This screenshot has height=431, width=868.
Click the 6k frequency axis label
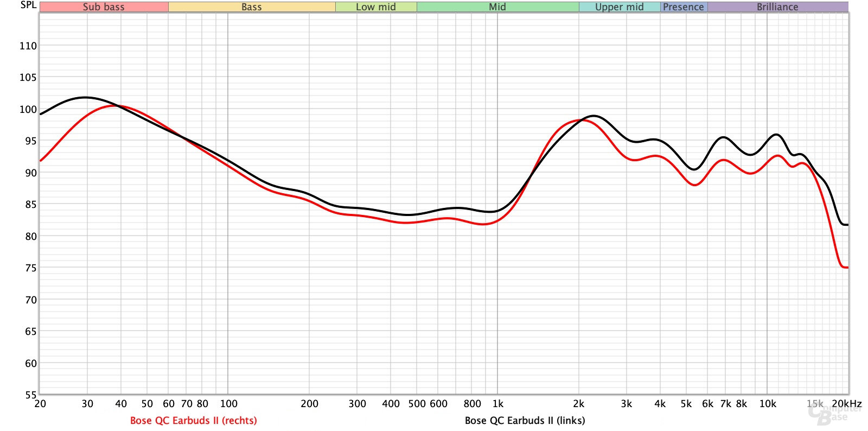coord(708,404)
